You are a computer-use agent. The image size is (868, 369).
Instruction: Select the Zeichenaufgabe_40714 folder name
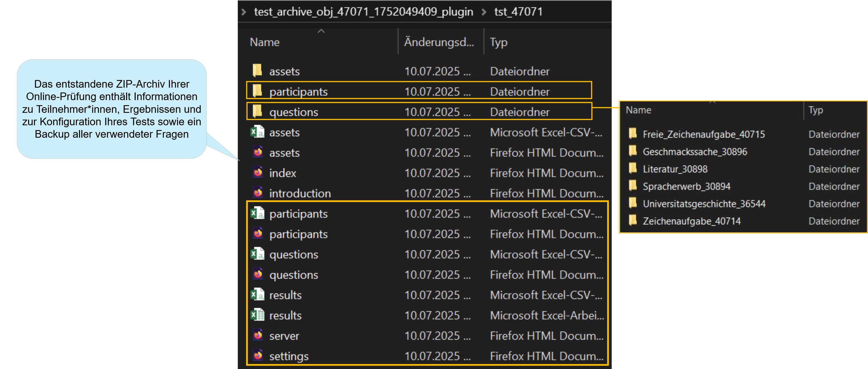692,221
